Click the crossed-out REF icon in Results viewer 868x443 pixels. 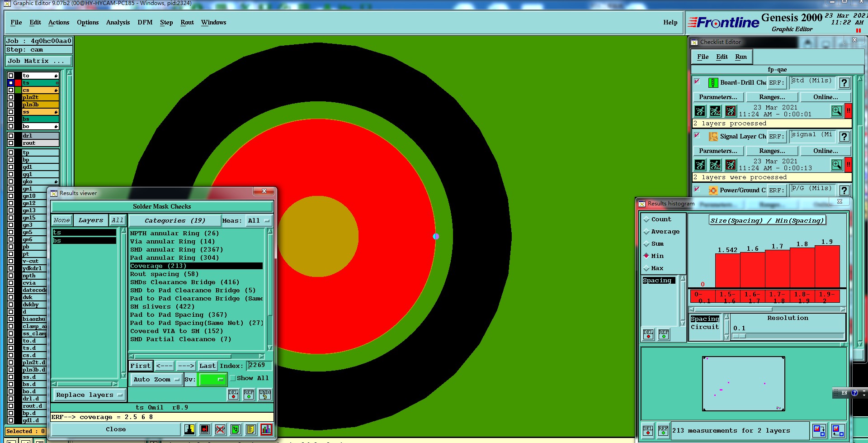point(220,429)
